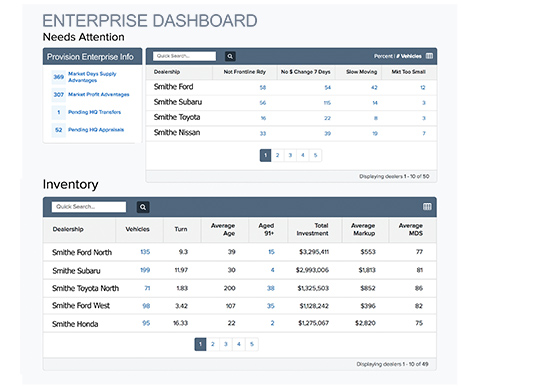Open column grid icon in Inventory header

(x=427, y=207)
